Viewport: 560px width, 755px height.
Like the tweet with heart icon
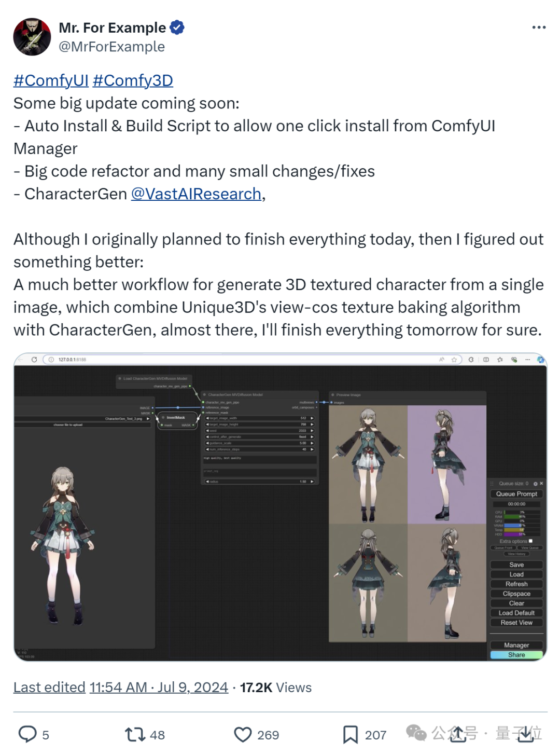(x=243, y=734)
